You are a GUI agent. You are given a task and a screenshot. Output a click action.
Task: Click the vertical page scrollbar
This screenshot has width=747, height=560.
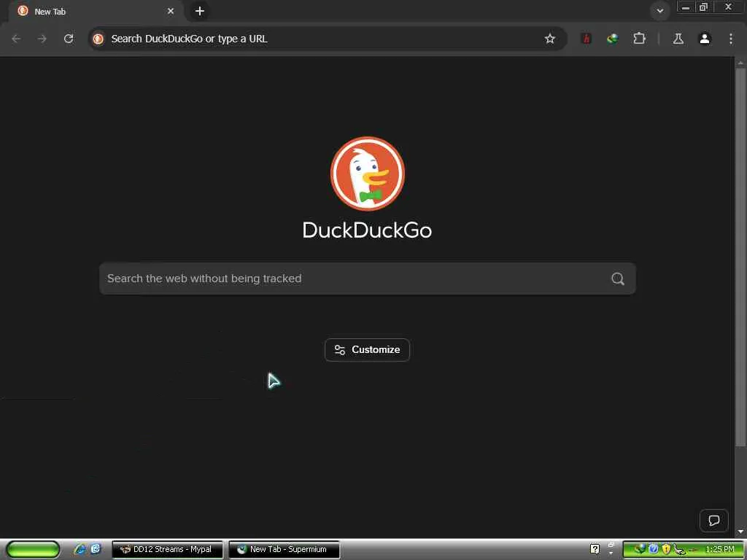tap(740, 257)
